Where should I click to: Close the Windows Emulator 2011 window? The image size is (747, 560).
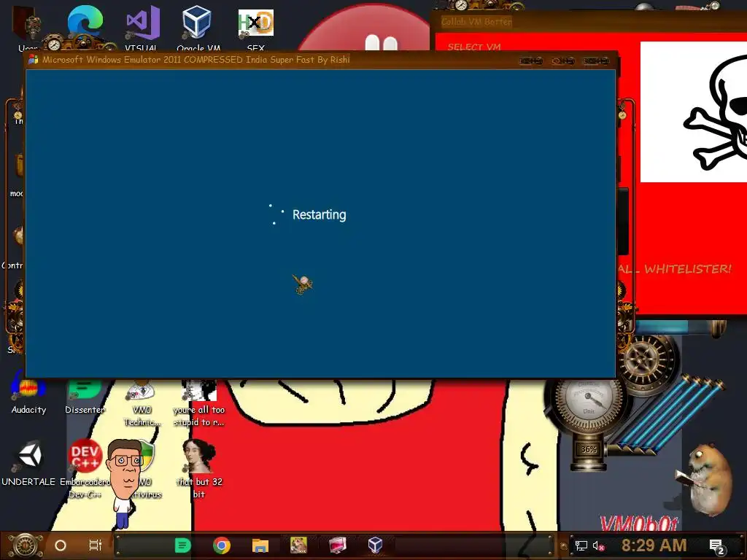(597, 61)
